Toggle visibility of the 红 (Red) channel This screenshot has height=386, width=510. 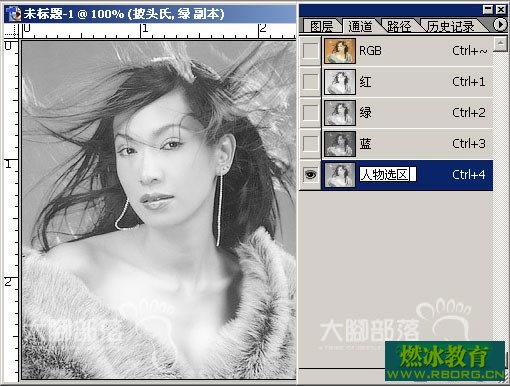[310, 82]
